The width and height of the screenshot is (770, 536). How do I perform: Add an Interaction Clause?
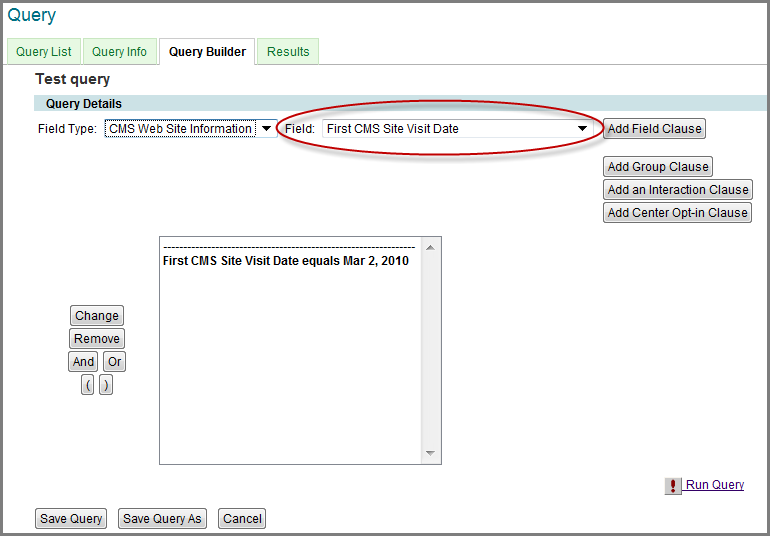point(678,190)
